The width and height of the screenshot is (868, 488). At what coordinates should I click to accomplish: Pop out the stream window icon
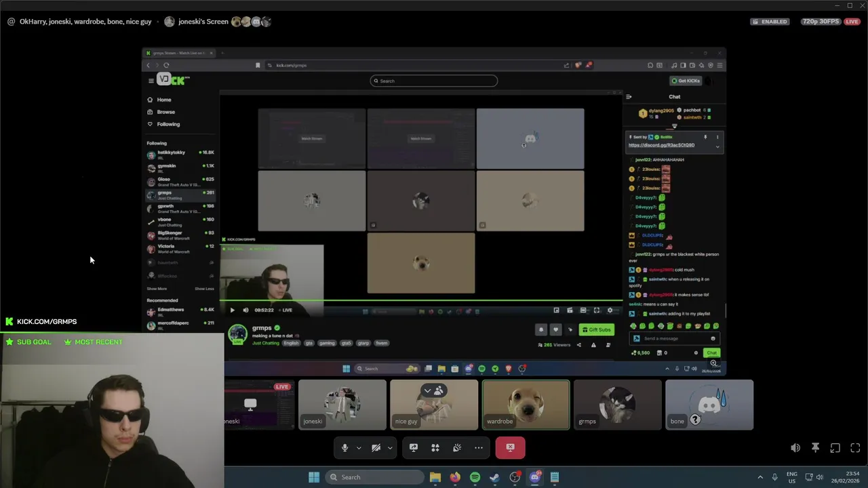835,448
